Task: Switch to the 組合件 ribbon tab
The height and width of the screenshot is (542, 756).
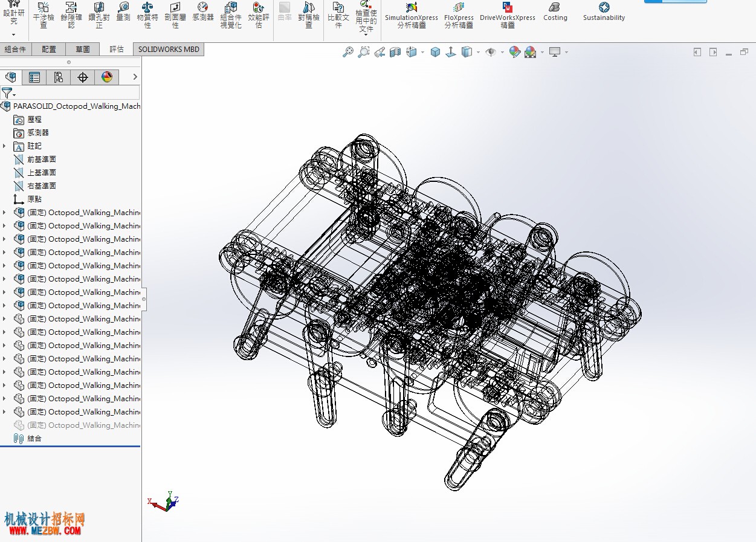Action: tap(15, 50)
